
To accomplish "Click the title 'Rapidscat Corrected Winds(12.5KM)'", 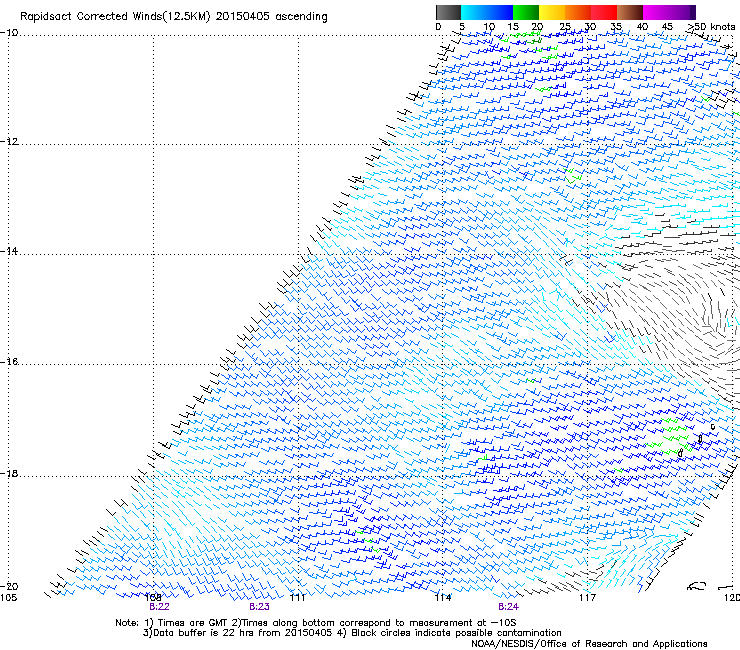I will (x=115, y=17).
